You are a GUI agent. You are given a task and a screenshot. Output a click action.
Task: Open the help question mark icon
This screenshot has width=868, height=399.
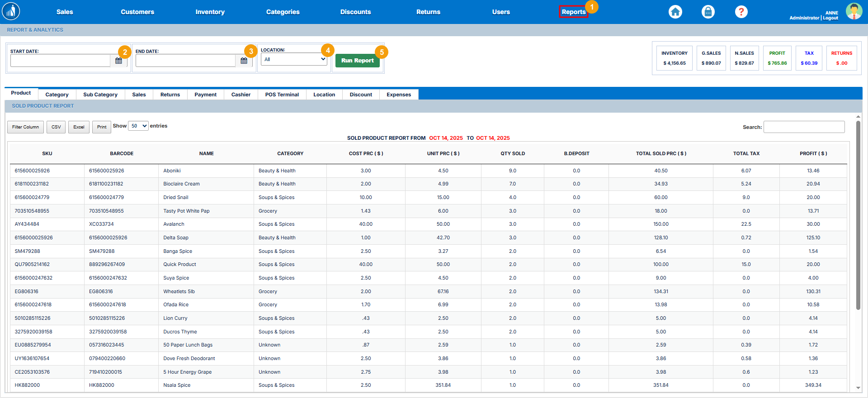tap(741, 12)
